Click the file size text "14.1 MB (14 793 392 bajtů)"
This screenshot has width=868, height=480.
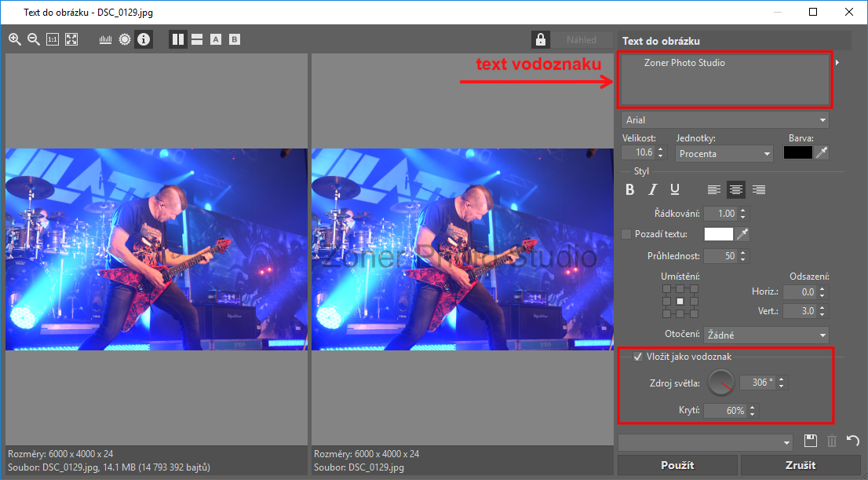point(157,467)
